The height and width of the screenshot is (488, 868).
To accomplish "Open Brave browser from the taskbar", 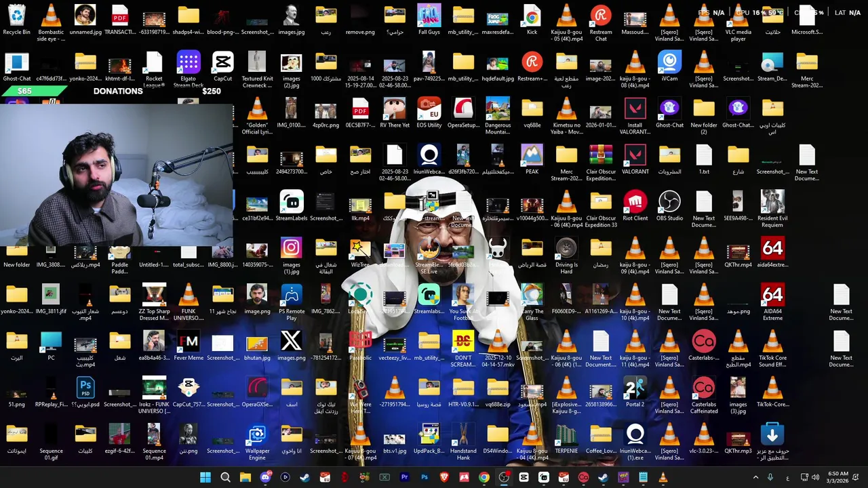I will tap(444, 478).
